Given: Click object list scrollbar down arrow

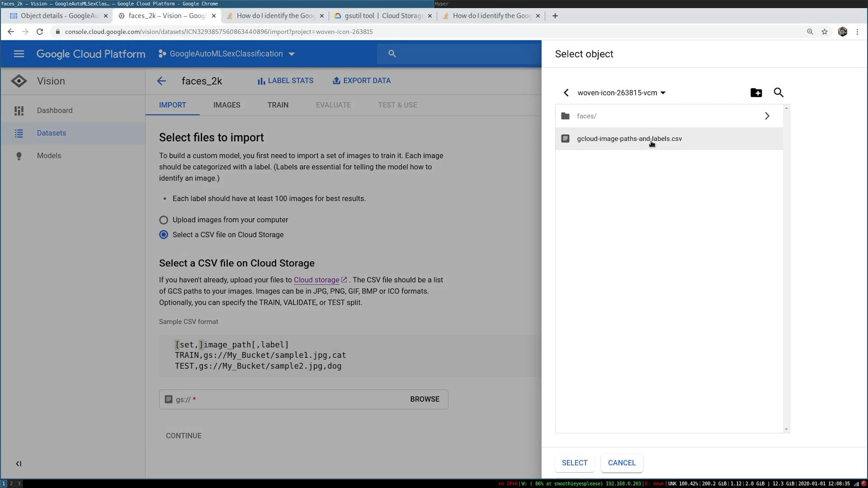Looking at the screenshot, I should point(786,429).
